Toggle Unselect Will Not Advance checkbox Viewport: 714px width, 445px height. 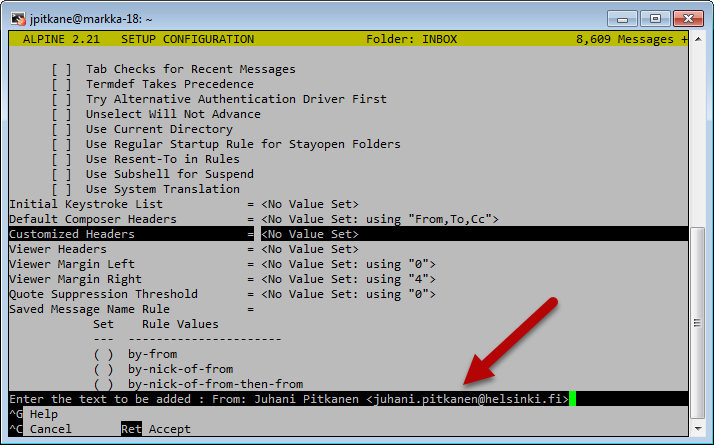tap(61, 114)
